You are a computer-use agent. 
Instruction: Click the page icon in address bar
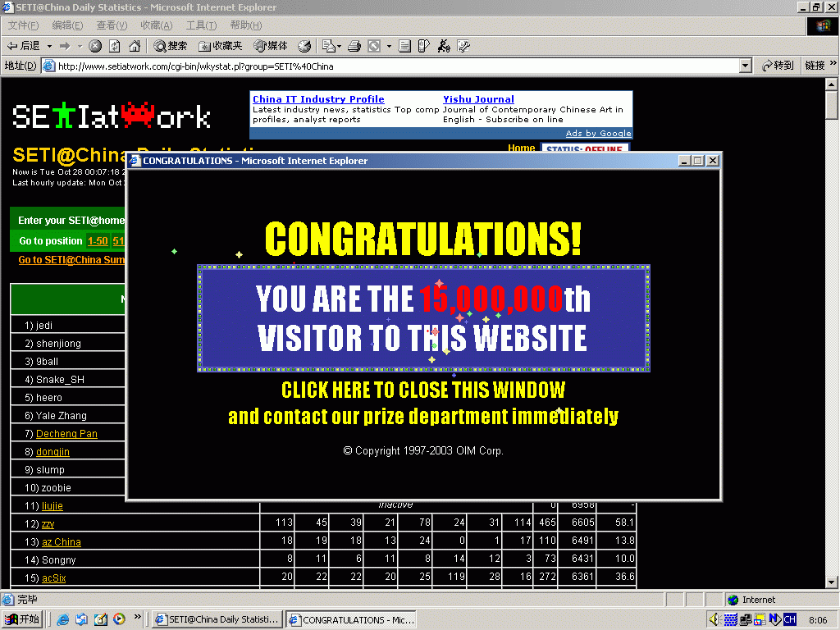pyautogui.click(x=48, y=66)
